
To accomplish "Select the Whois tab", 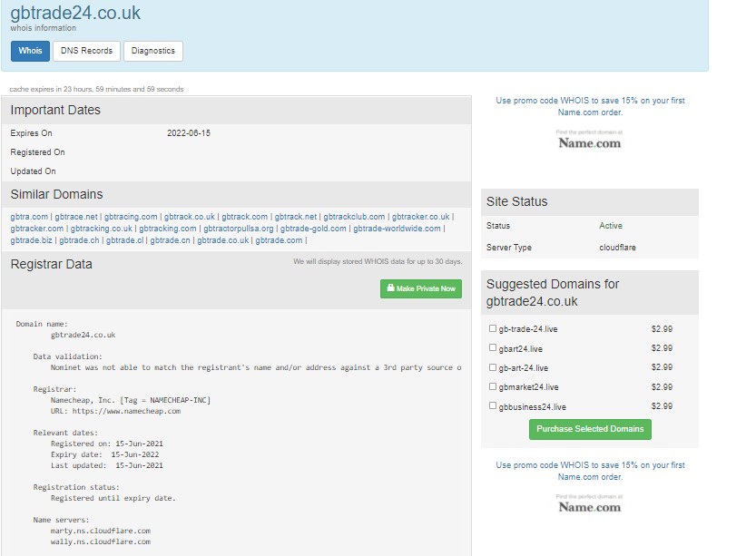I will 30,51.
